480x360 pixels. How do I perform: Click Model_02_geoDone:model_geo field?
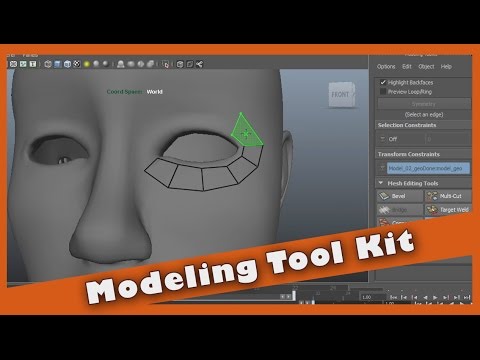[428, 168]
